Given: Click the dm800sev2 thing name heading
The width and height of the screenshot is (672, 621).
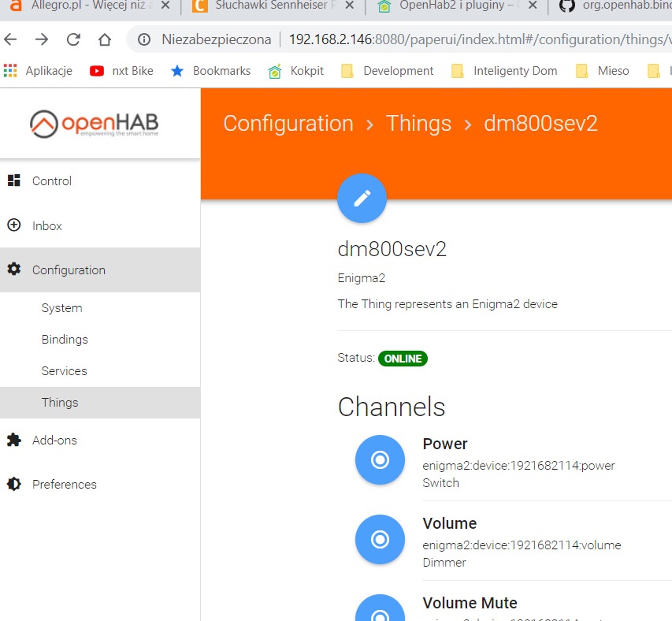Looking at the screenshot, I should (392, 249).
